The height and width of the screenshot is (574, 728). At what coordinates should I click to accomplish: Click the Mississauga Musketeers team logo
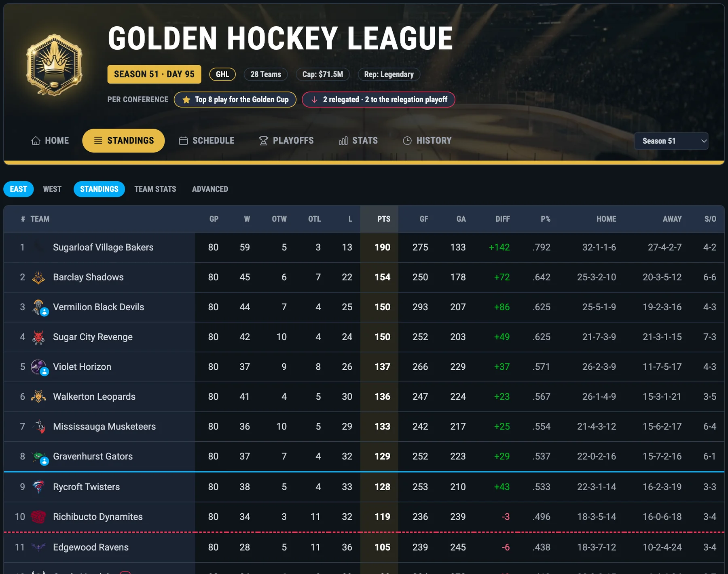point(38,427)
